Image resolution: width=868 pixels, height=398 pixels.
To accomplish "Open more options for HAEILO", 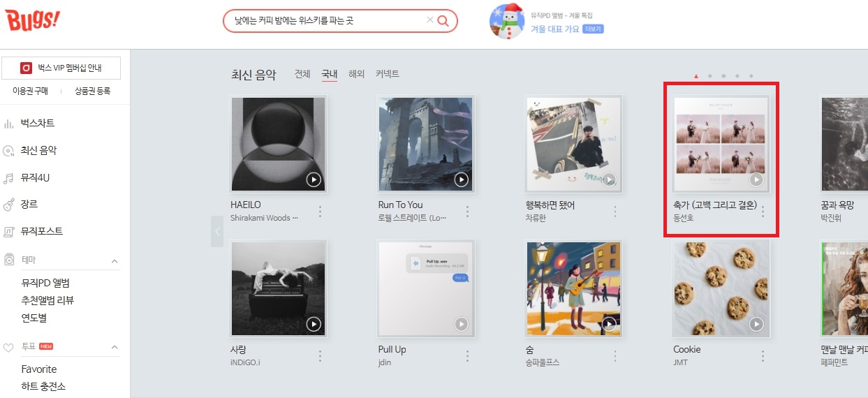I will pyautogui.click(x=320, y=212).
